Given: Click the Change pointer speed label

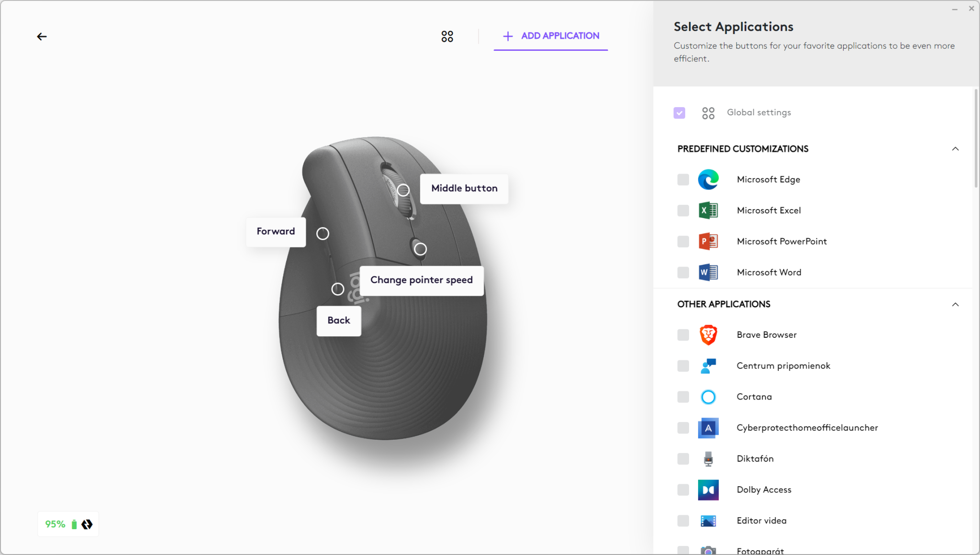Looking at the screenshot, I should (x=421, y=280).
